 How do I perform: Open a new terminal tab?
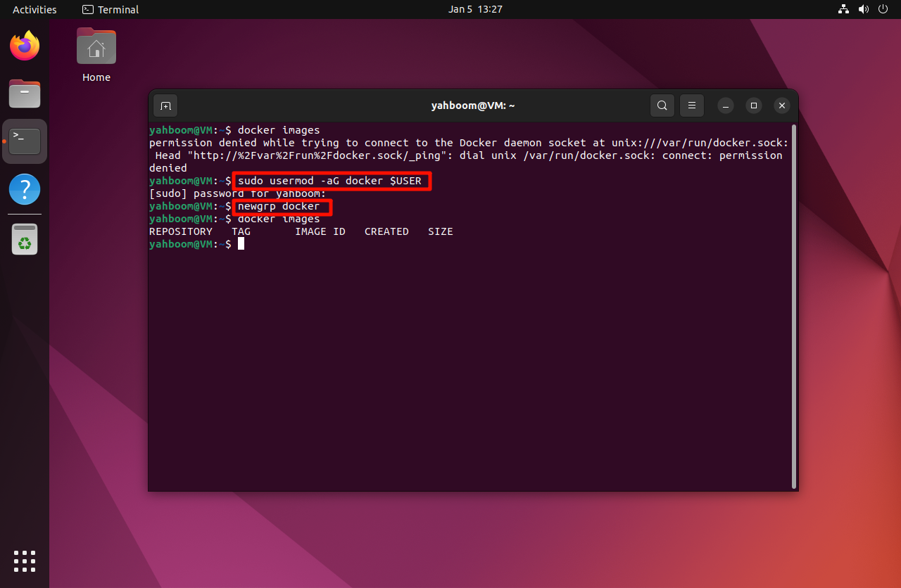coord(165,105)
